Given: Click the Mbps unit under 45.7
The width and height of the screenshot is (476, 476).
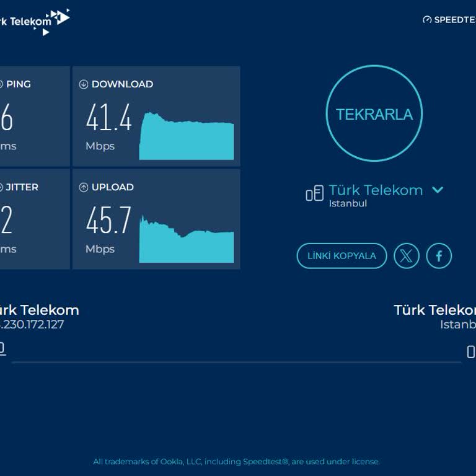Looking at the screenshot, I should 100,249.
